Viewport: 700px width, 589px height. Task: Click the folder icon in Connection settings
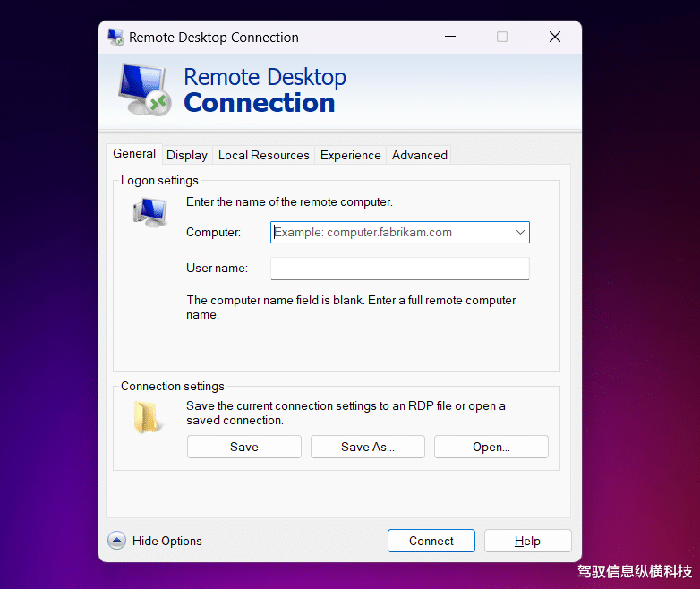[x=148, y=417]
